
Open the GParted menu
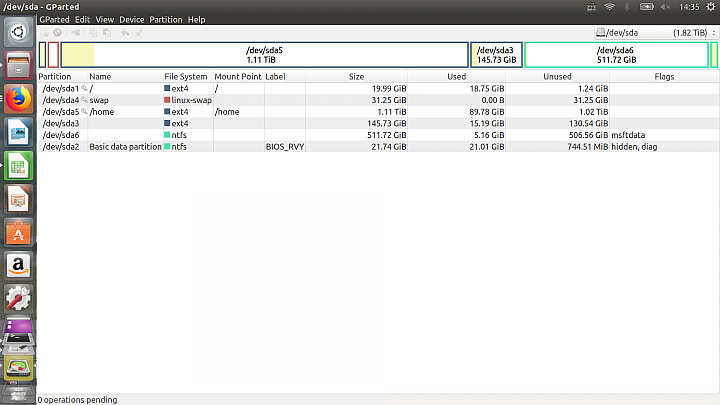point(54,20)
